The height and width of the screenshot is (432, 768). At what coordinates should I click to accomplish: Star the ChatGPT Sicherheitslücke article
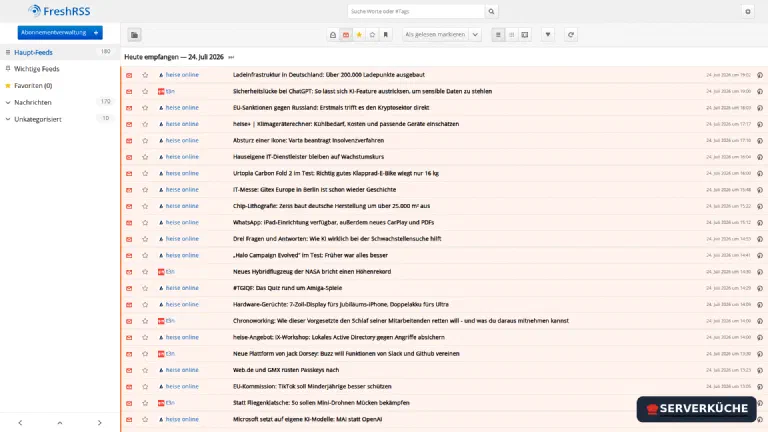click(x=145, y=92)
